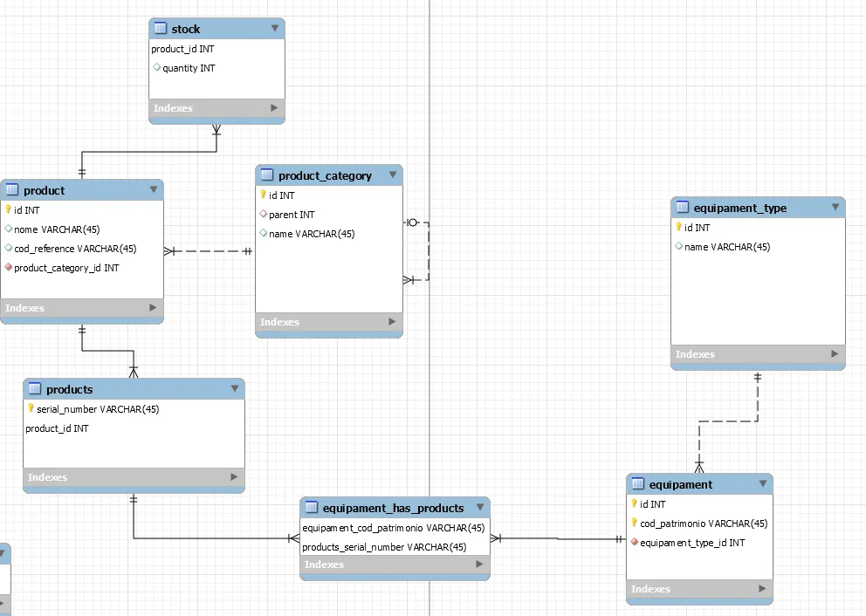The height and width of the screenshot is (616, 866).
Task: Click the diamond icon beside quantity INT
Action: [157, 68]
